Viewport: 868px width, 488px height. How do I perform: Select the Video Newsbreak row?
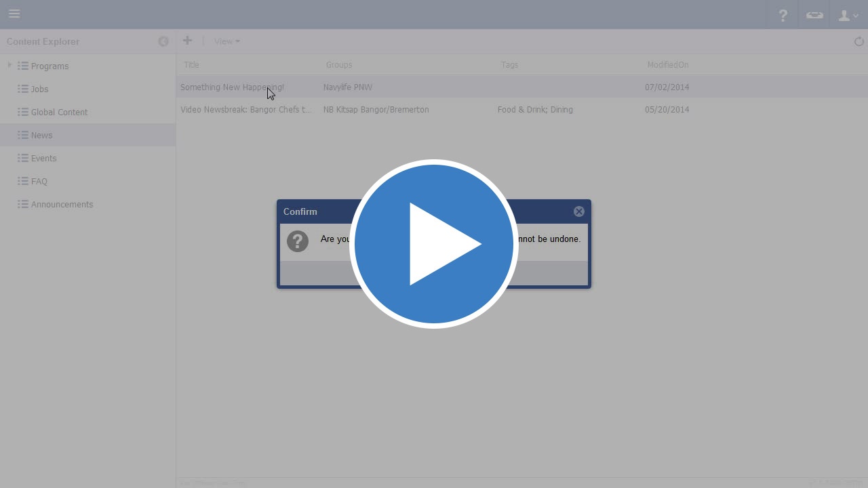pos(246,110)
